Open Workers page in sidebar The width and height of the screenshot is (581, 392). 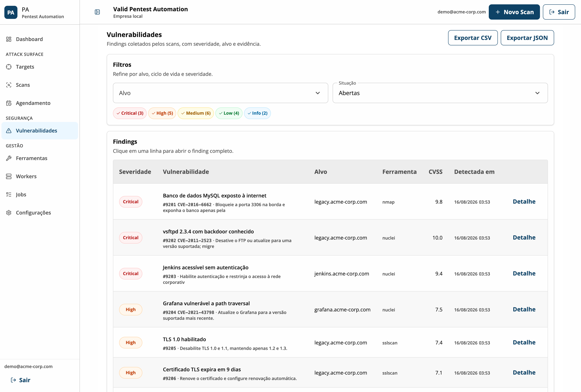(x=40, y=176)
